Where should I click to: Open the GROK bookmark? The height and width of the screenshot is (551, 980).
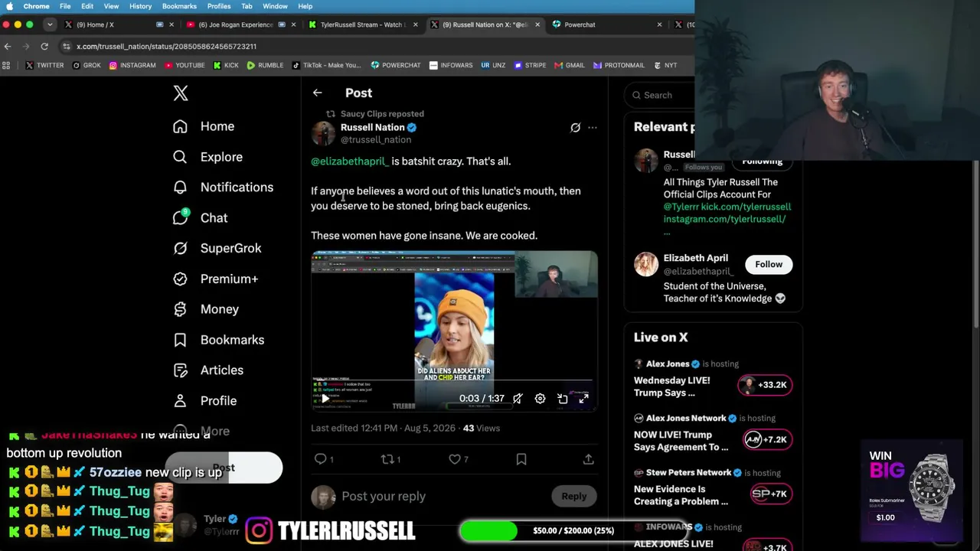[87, 66]
